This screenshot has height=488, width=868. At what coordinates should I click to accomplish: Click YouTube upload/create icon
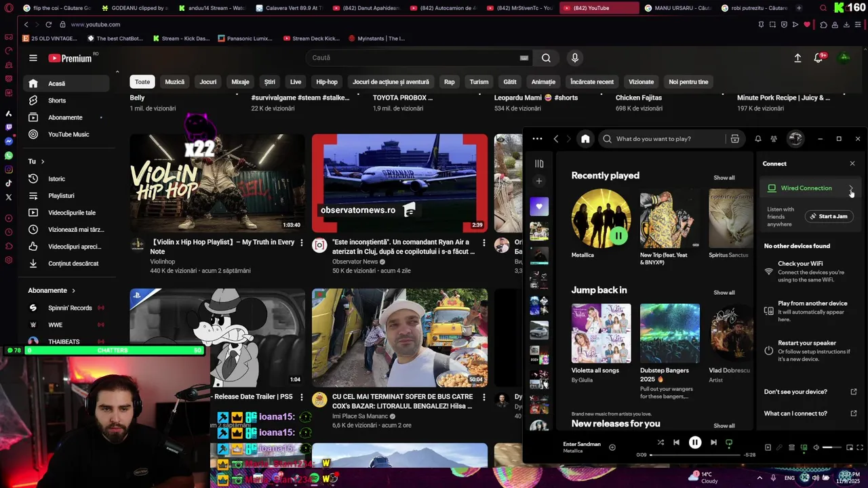pos(797,58)
